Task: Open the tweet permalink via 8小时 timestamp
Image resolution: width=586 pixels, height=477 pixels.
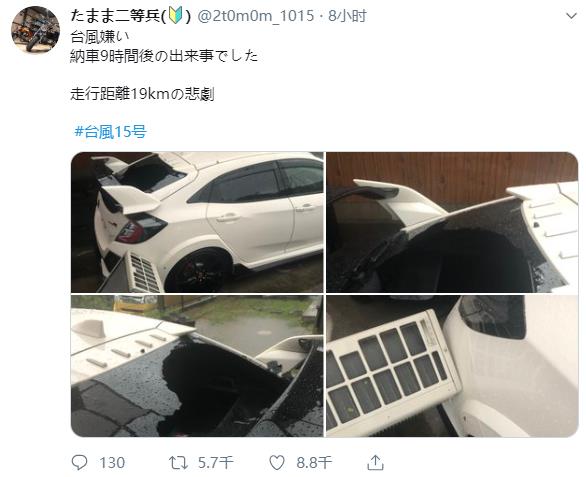Action: pyautogui.click(x=348, y=16)
